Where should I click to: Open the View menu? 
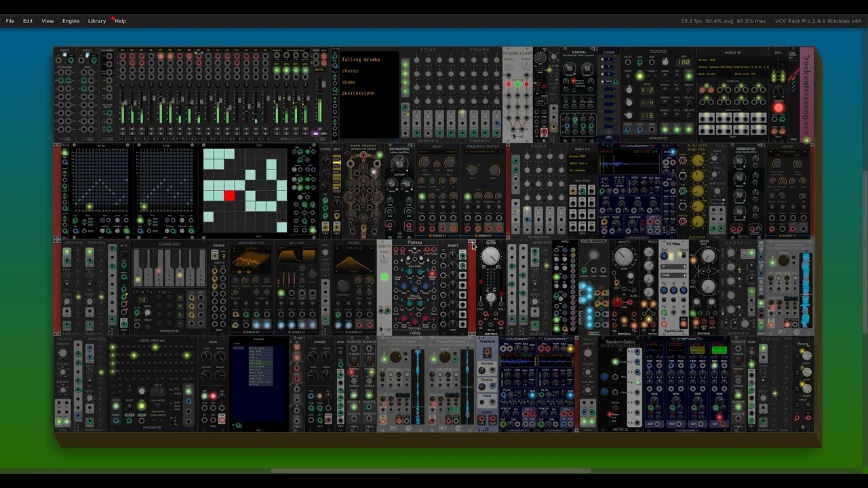(47, 21)
